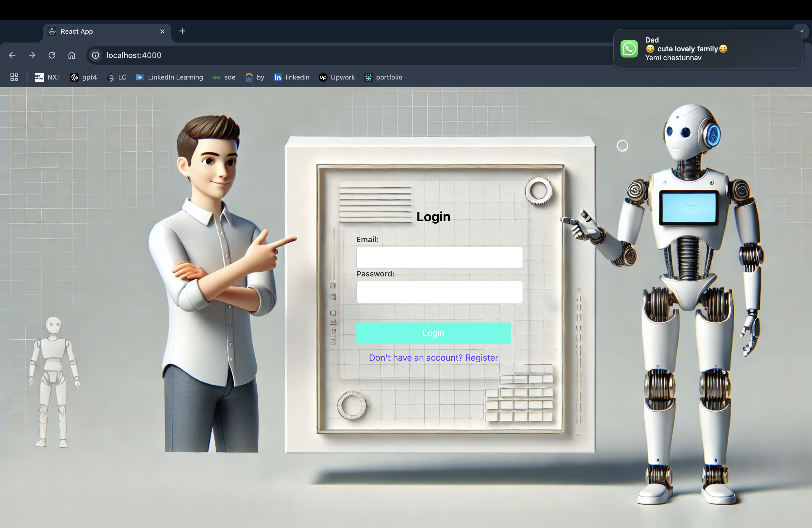Close the React App tab
Screen dimensions: 812x528
[x=162, y=31]
